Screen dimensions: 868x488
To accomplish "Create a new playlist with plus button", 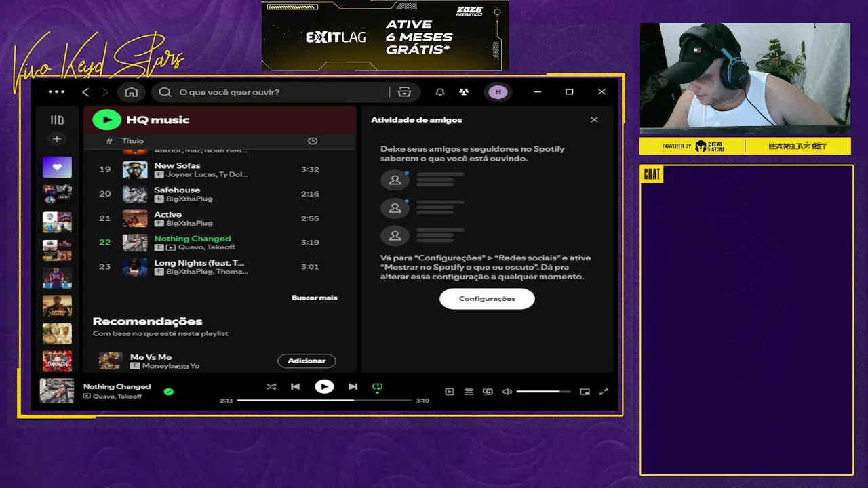I will [x=57, y=139].
